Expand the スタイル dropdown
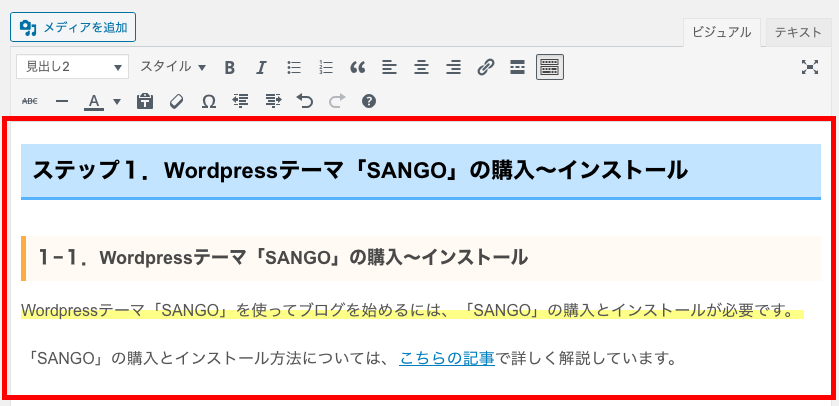This screenshot has height=406, width=839. pyautogui.click(x=172, y=67)
